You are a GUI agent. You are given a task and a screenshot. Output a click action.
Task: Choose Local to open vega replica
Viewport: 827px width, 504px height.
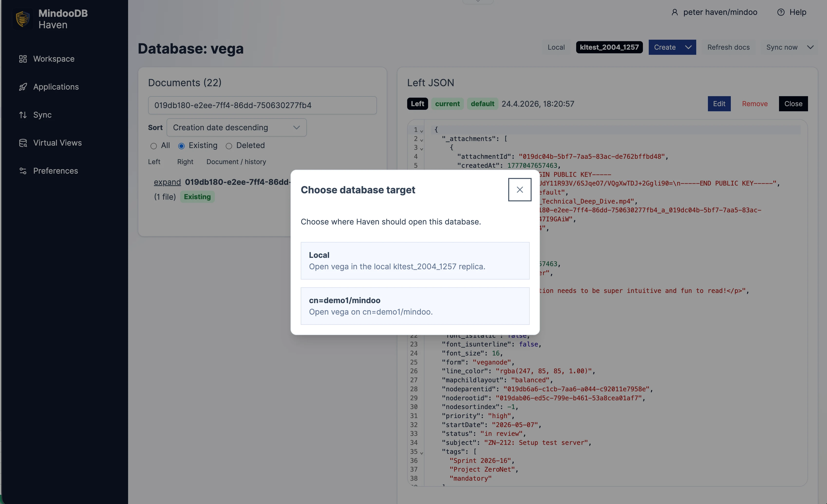[415, 261]
